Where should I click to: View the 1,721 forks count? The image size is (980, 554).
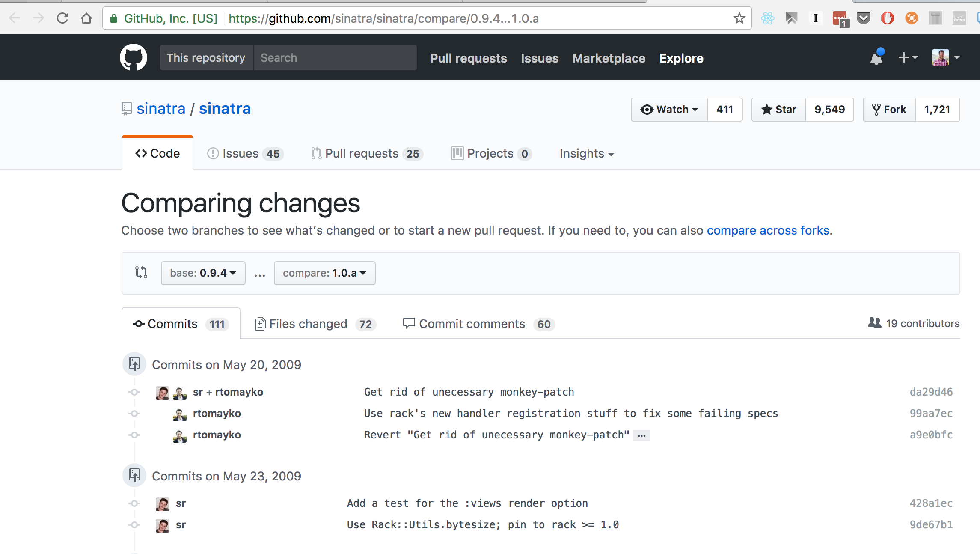pyautogui.click(x=937, y=110)
